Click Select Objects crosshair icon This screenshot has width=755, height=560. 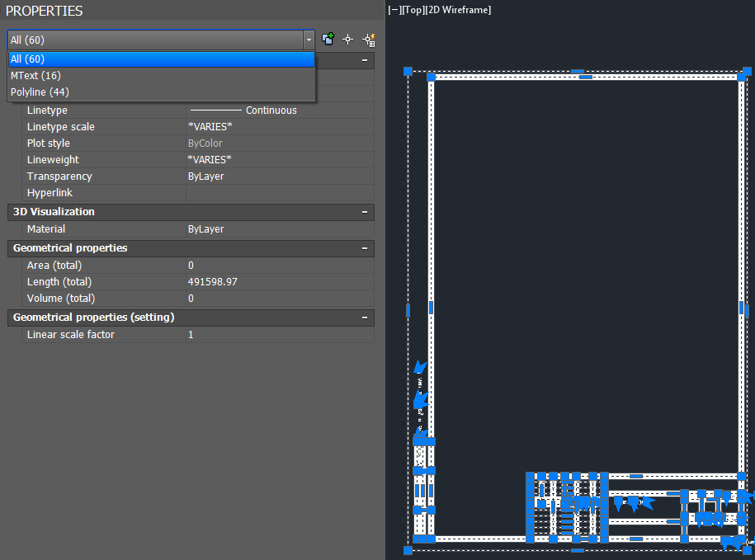tap(347, 40)
